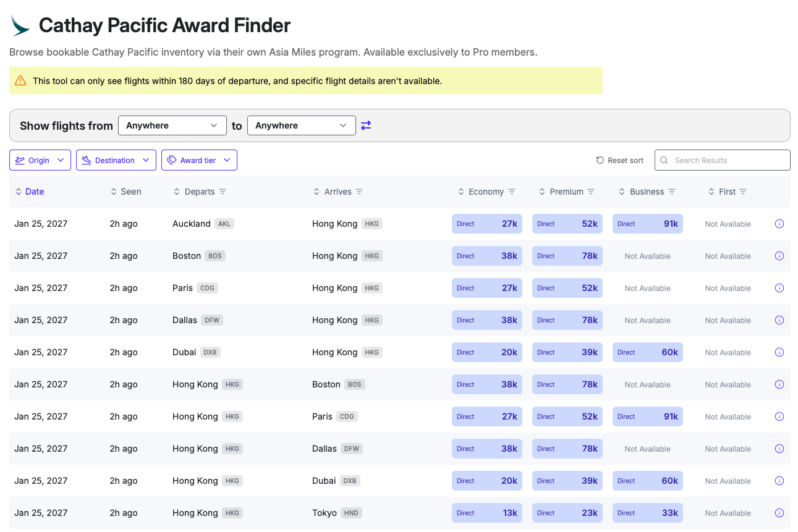This screenshot has height=532, width=798.
Task: Expand the Award tier filter dropdown
Action: 199,160
